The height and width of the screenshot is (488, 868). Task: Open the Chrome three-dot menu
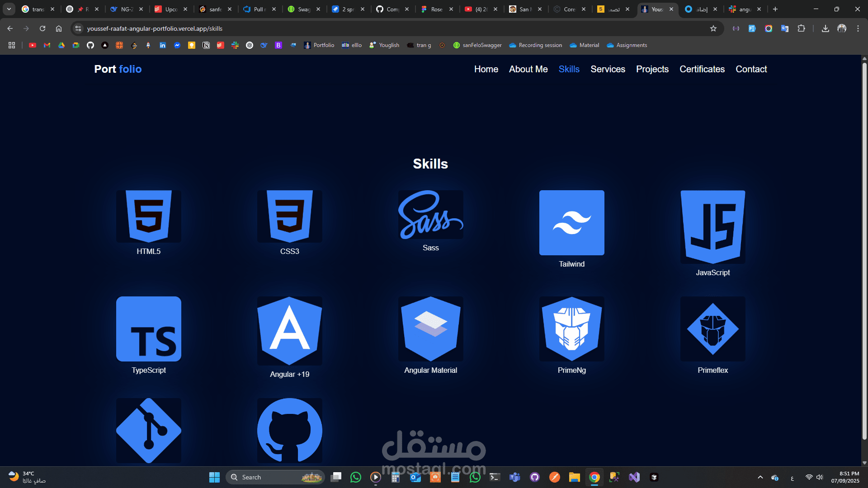858,28
